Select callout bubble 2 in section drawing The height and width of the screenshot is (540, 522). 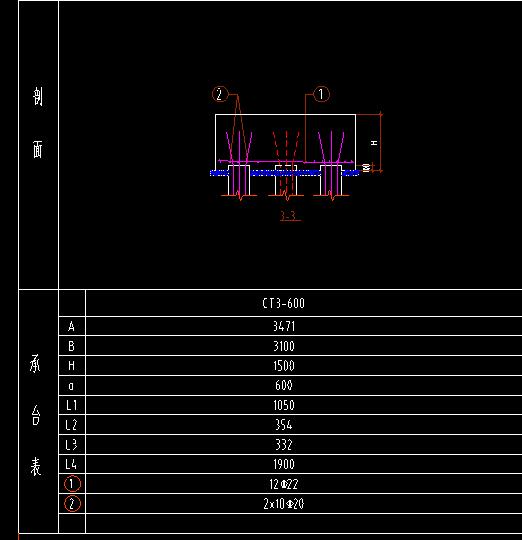point(220,94)
